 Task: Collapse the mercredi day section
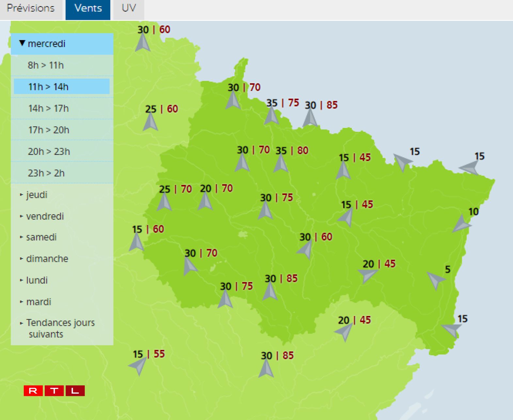(x=46, y=44)
